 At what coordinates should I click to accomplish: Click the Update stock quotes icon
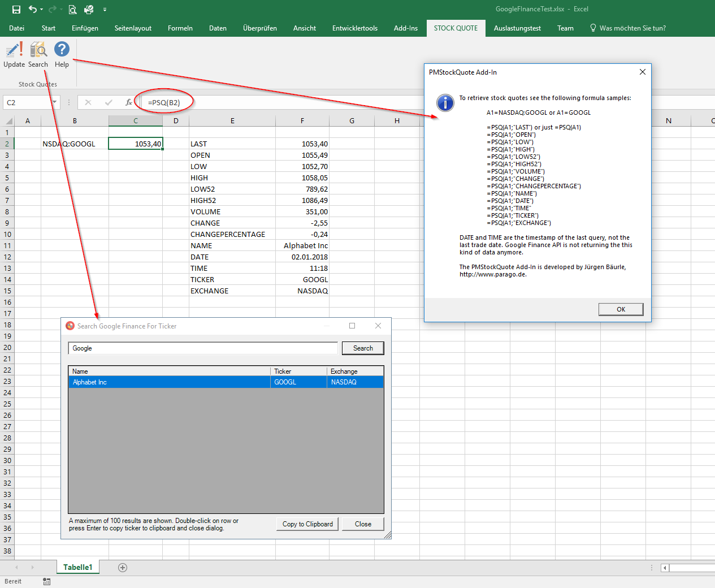tap(14, 50)
